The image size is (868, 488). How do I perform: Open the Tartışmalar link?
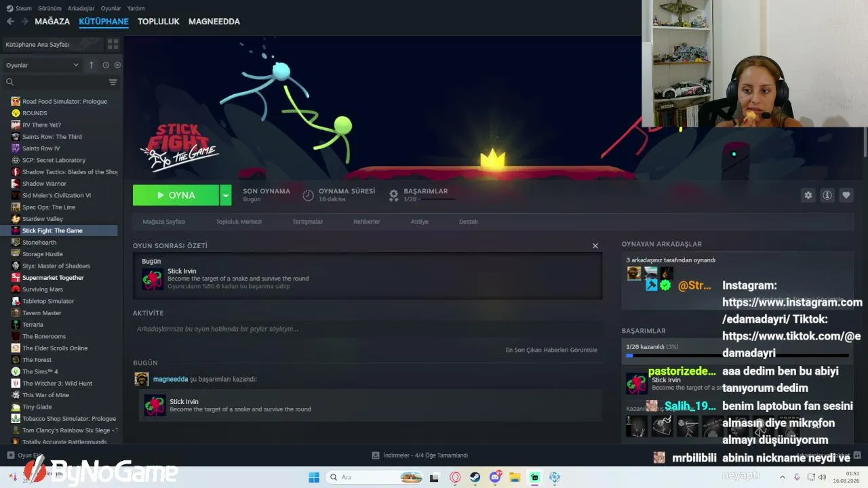[307, 222]
